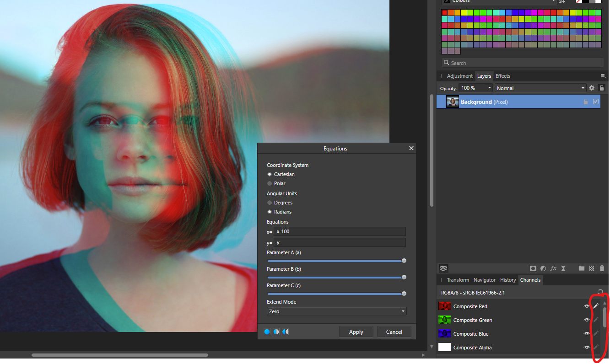The image size is (610, 364).
Task: Click the Apply button
Action: tap(356, 332)
